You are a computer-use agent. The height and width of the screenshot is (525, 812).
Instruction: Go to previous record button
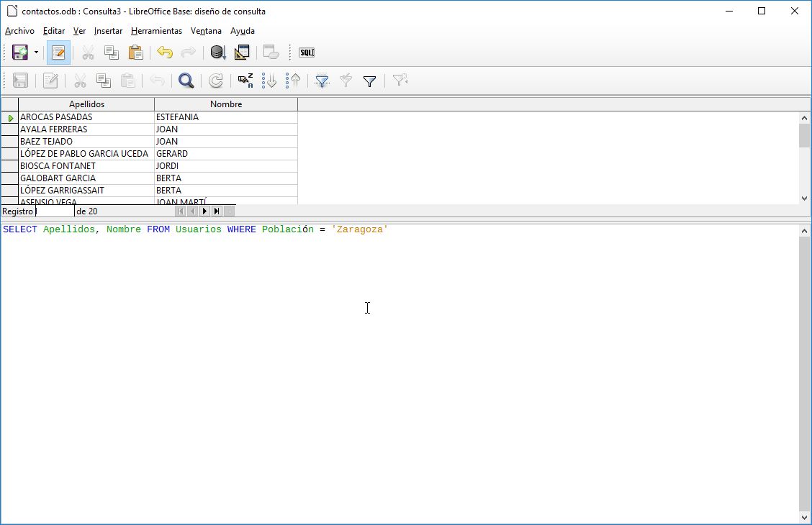[193, 211]
